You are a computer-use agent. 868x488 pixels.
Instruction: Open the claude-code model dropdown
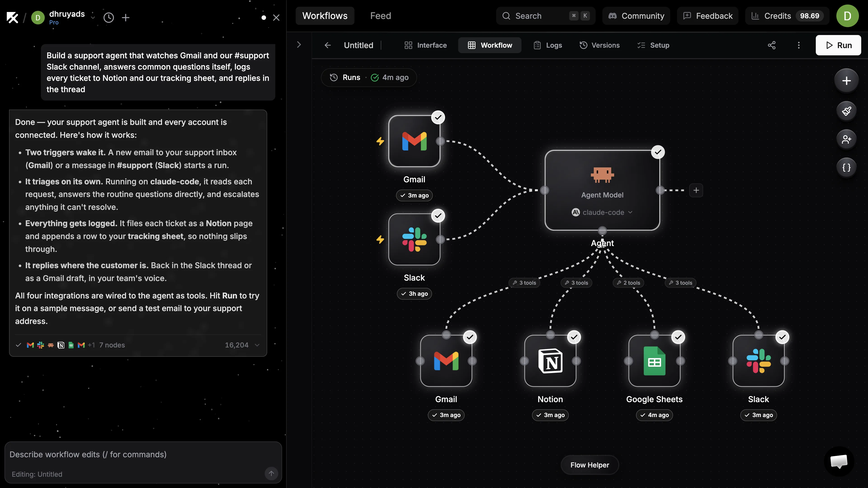[602, 213]
